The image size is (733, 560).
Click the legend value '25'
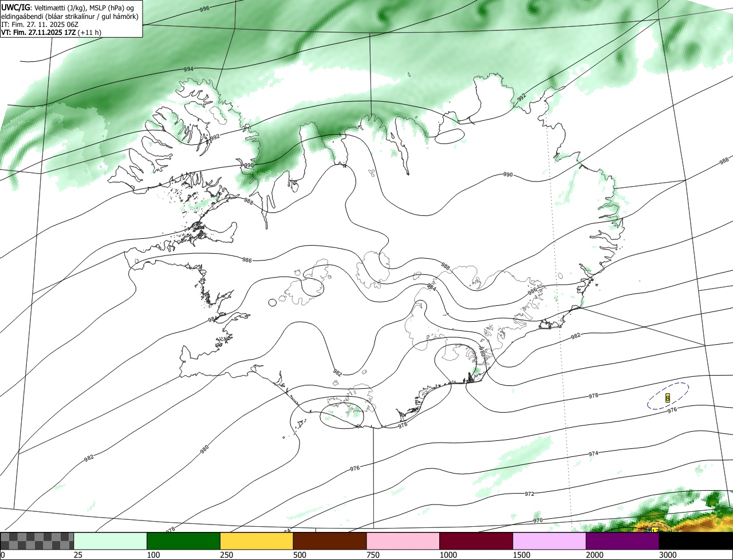pos(78,555)
